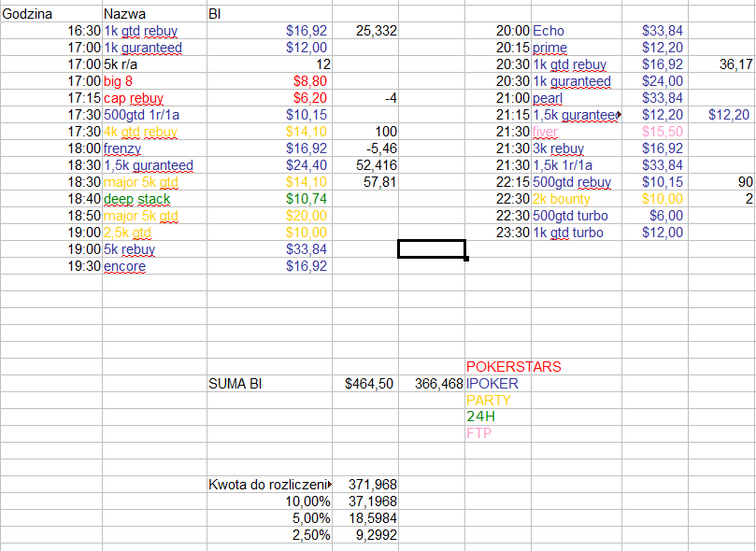
Task: Select the yellow PARTY legend cell
Action: (498, 401)
